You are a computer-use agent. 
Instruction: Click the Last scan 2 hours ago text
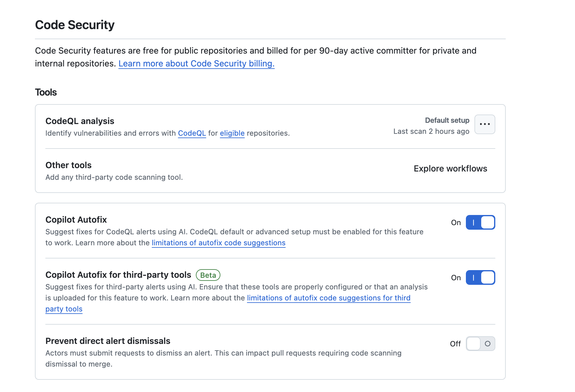pos(431,131)
